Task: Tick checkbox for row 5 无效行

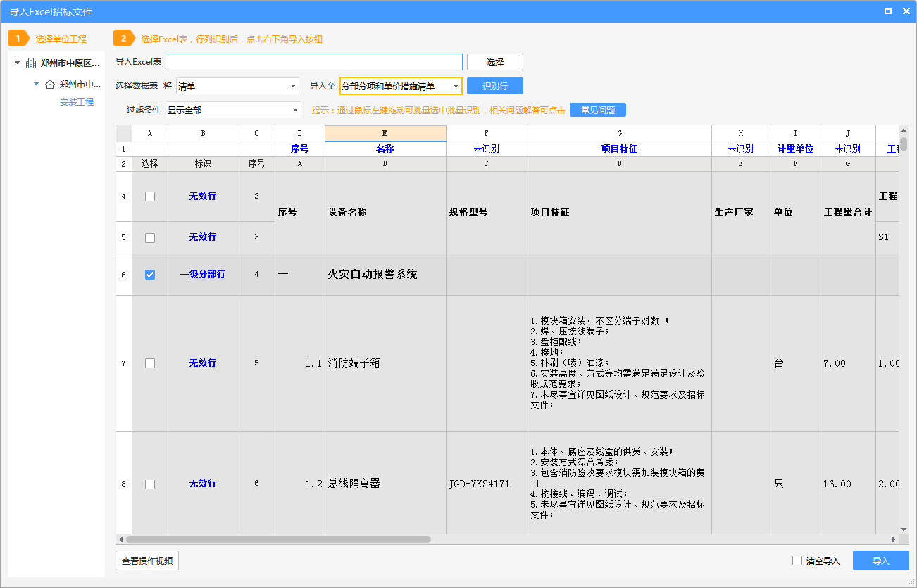Action: [x=150, y=238]
